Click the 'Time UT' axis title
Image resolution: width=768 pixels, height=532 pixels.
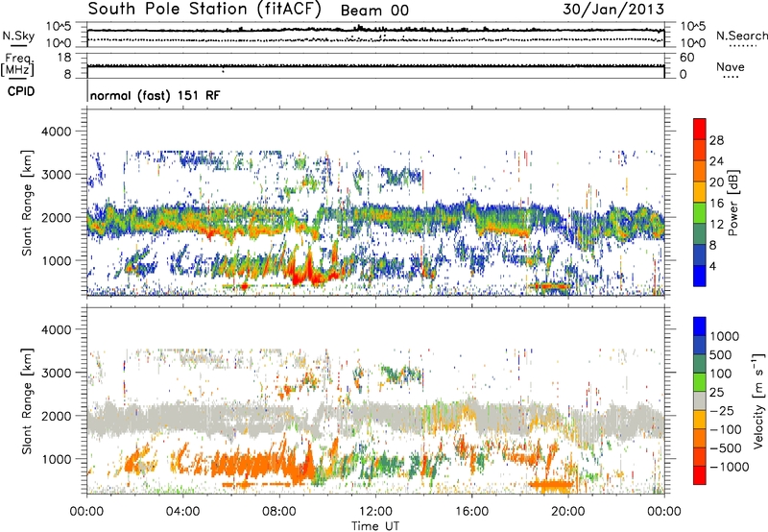[x=375, y=525]
